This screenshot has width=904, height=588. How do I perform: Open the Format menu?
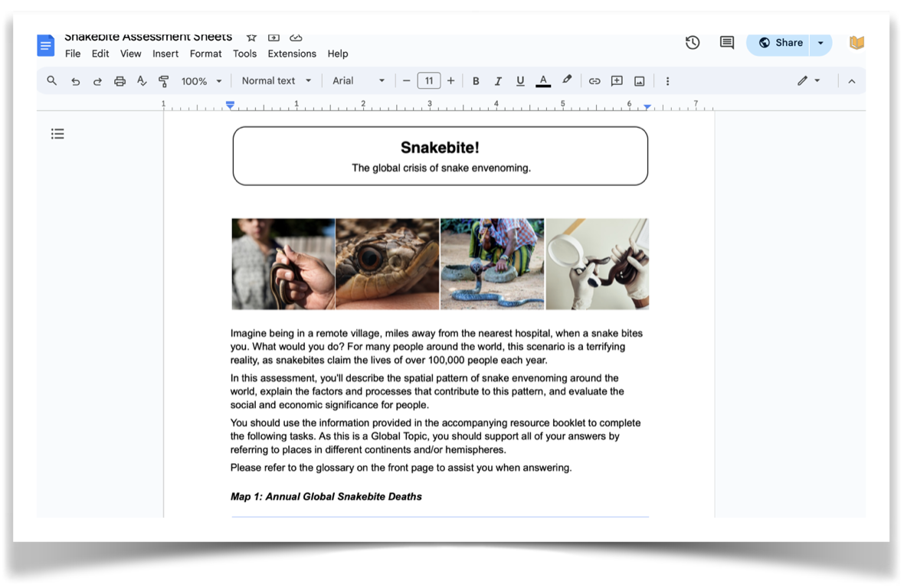pyautogui.click(x=206, y=54)
